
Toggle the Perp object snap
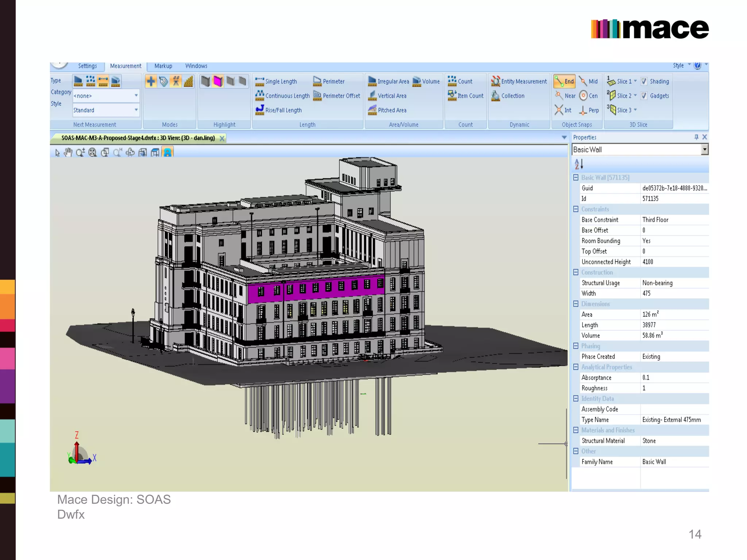point(589,110)
